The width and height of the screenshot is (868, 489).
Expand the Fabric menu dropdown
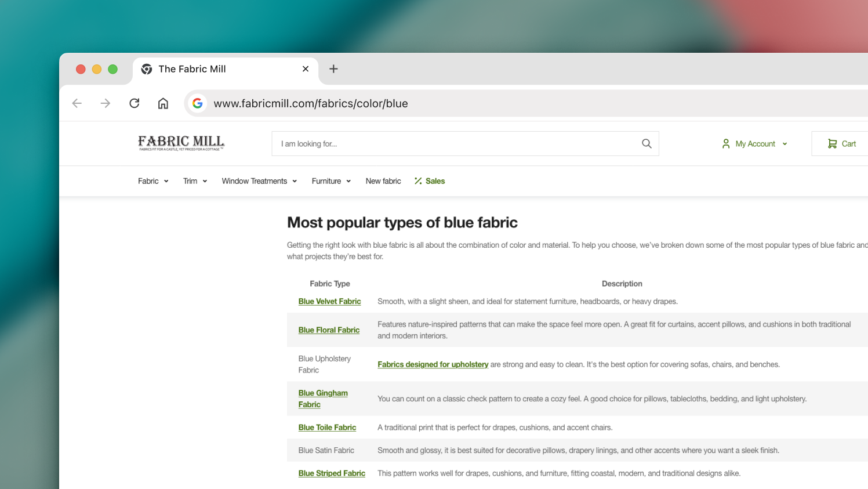(x=153, y=181)
